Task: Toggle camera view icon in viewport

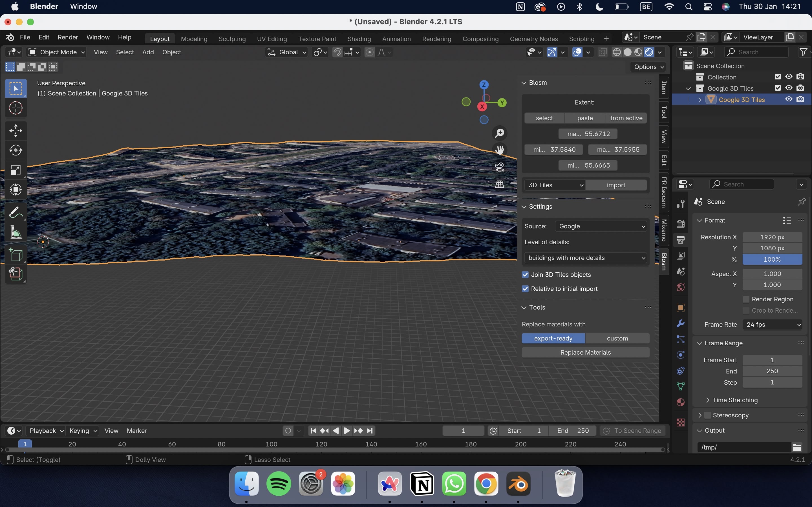Action: [500, 167]
